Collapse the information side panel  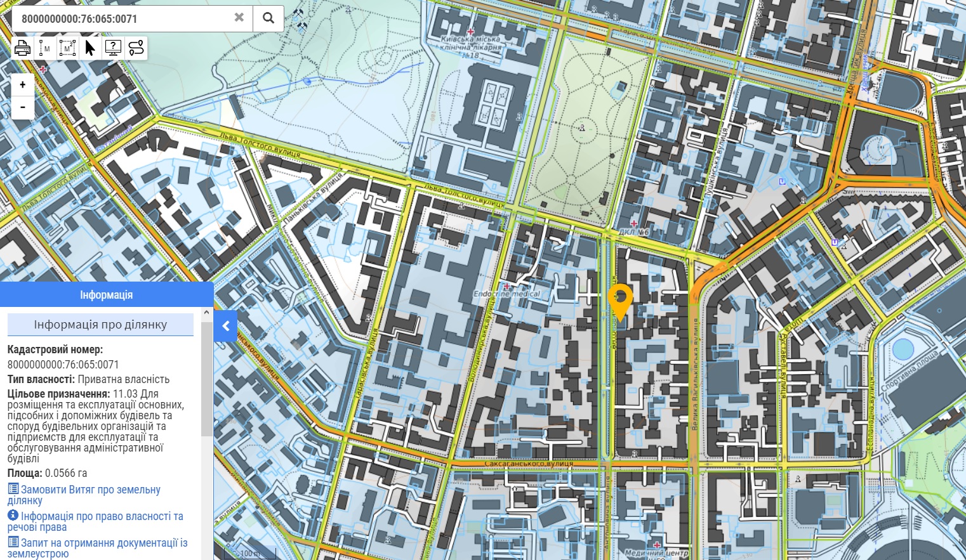[225, 326]
